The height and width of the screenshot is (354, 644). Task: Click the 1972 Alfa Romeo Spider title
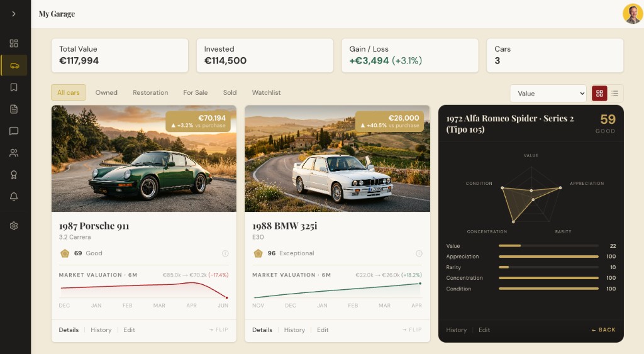[x=510, y=124]
